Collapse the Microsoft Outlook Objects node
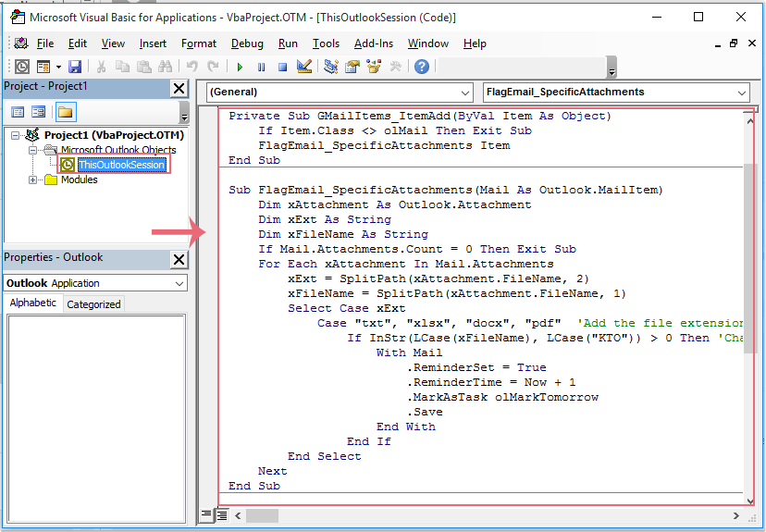 (x=33, y=150)
